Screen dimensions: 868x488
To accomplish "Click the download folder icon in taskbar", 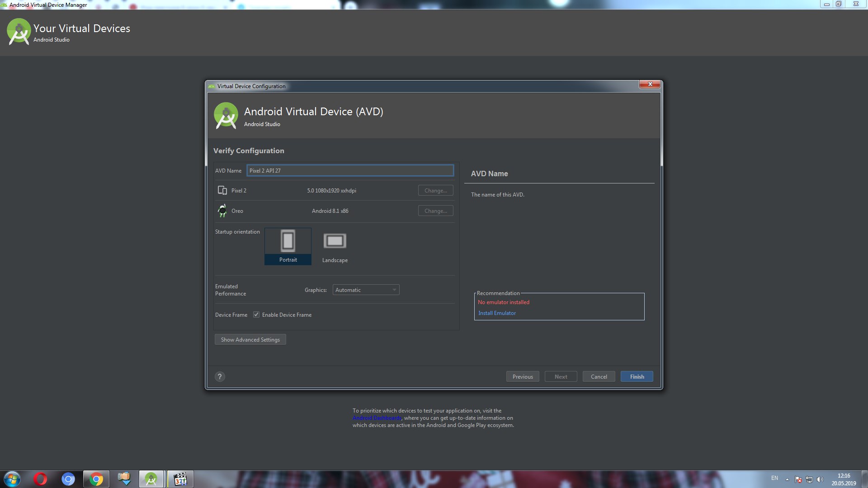I will pyautogui.click(x=124, y=479).
